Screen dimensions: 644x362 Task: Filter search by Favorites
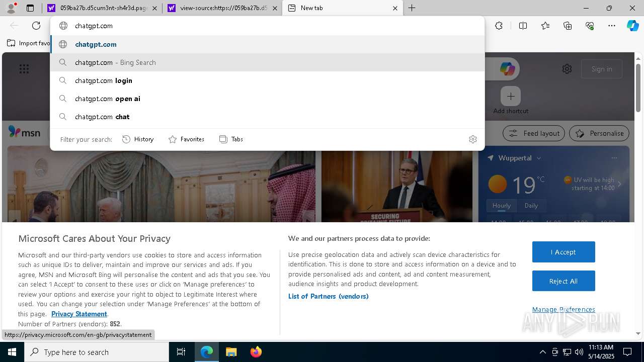click(x=186, y=139)
